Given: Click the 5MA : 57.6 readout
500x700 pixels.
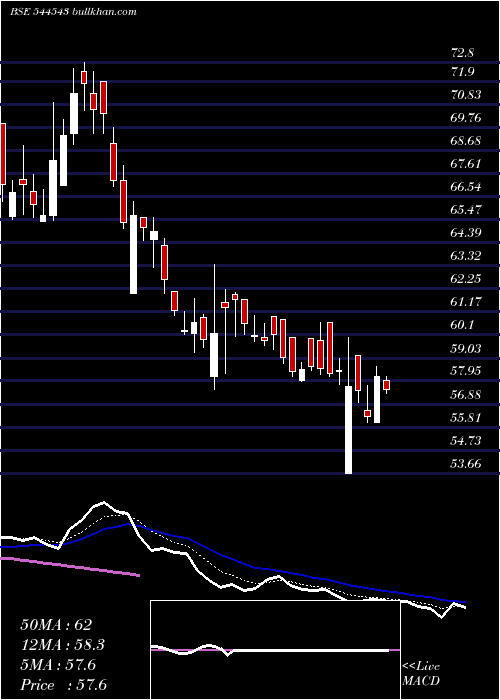Looking at the screenshot, I should pyautogui.click(x=58, y=665).
